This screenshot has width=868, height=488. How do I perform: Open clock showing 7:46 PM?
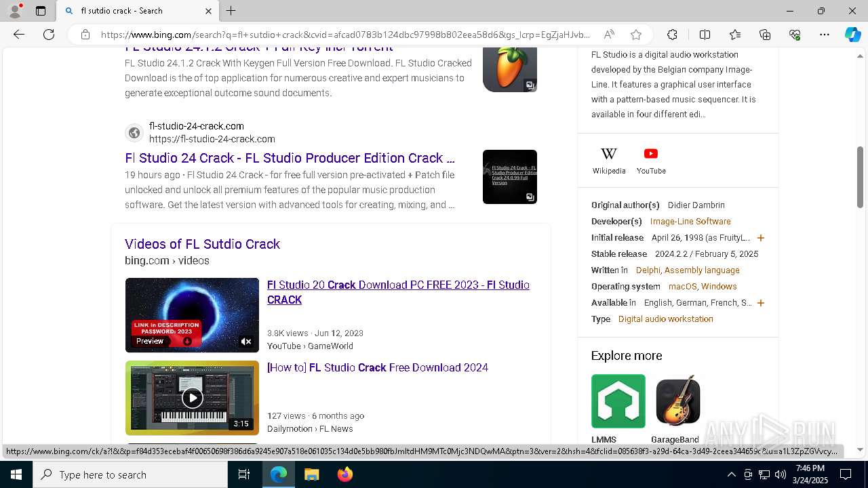[x=810, y=474]
